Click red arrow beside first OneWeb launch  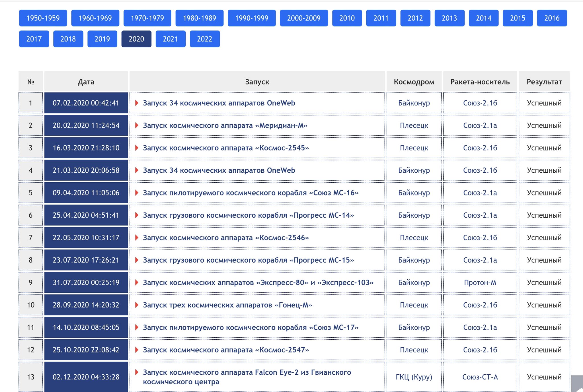pos(137,103)
